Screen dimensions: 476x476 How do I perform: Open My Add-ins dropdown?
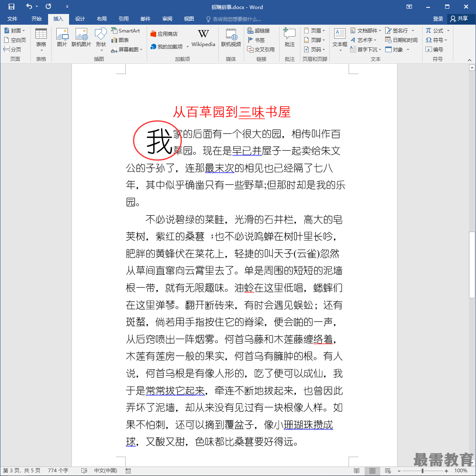coord(187,47)
